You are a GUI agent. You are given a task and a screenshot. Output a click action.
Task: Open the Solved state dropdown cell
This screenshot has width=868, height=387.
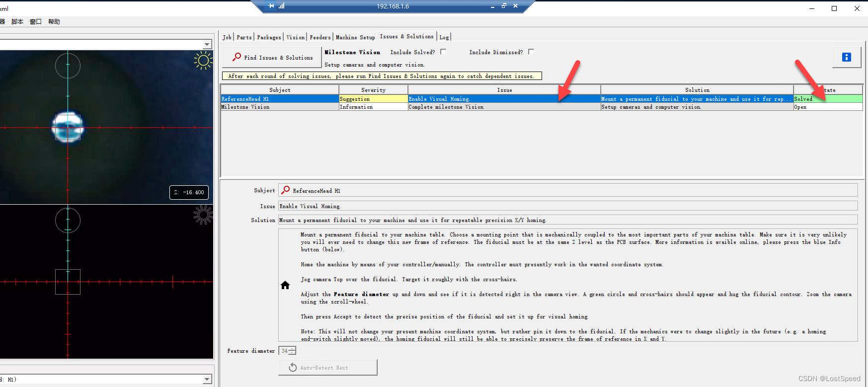pyautogui.click(x=828, y=99)
